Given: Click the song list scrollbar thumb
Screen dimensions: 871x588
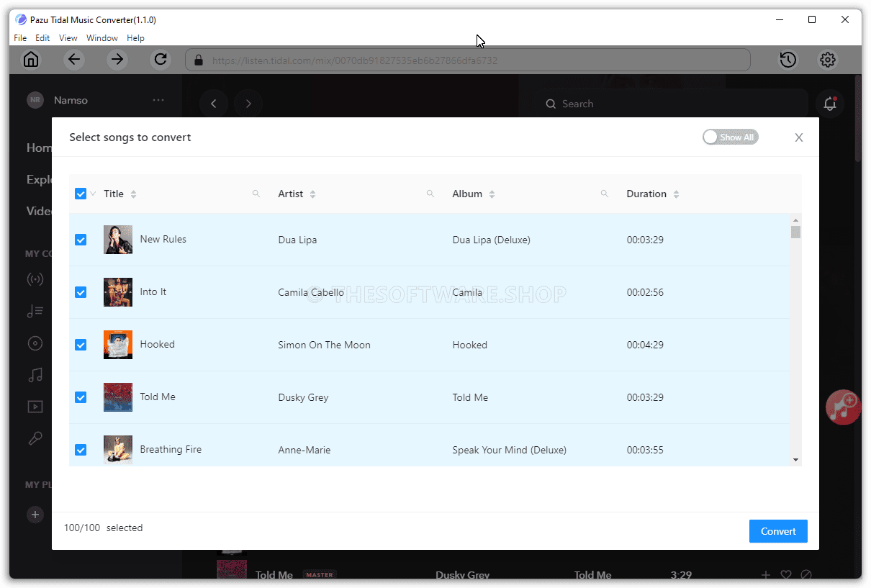Looking at the screenshot, I should click(795, 232).
